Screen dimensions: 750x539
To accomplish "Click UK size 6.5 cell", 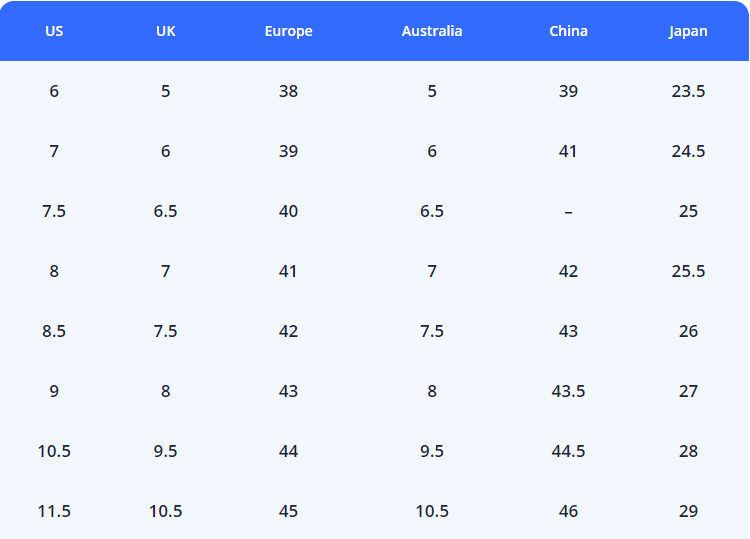I will tap(166, 211).
